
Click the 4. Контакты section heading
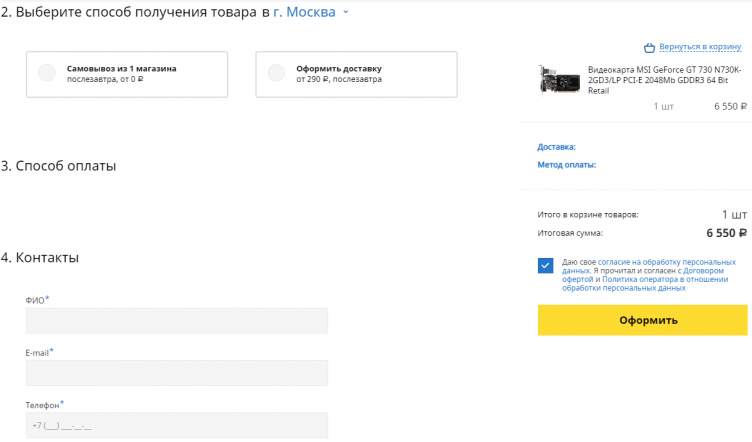coord(40,258)
